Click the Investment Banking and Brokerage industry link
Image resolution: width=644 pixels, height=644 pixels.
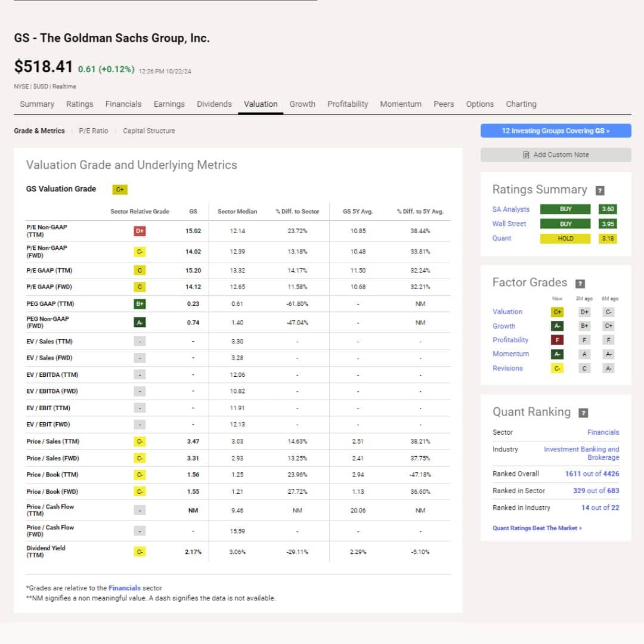(581, 453)
